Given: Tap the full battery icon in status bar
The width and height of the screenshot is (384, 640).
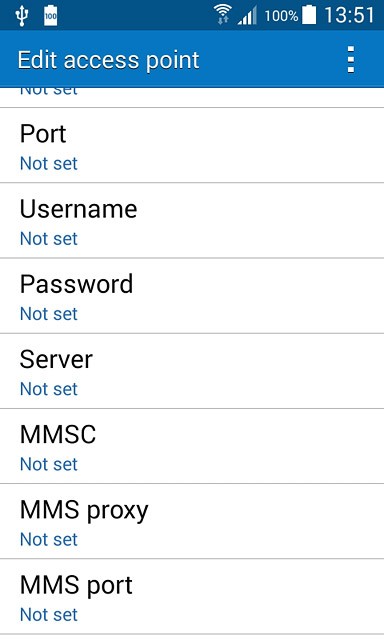Looking at the screenshot, I should 309,16.
